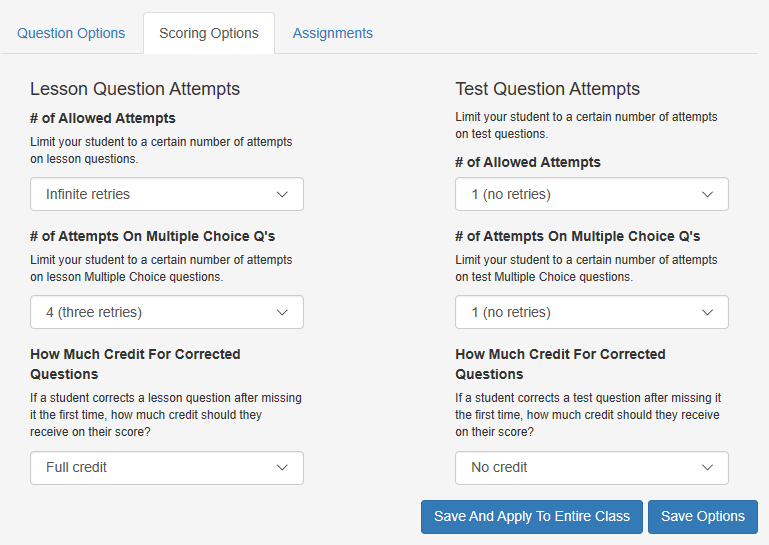
Task: Click chevron on test multiple choice attempts box
Action: click(x=707, y=312)
